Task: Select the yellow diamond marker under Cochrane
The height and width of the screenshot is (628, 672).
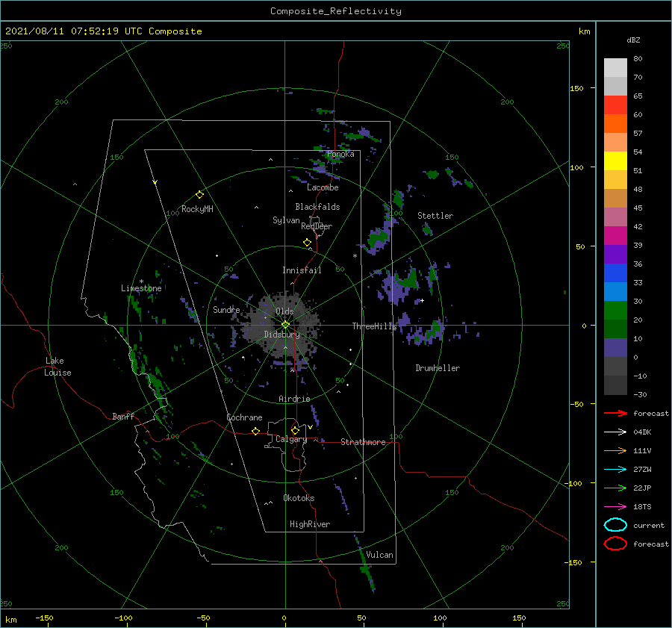Action: coord(256,431)
